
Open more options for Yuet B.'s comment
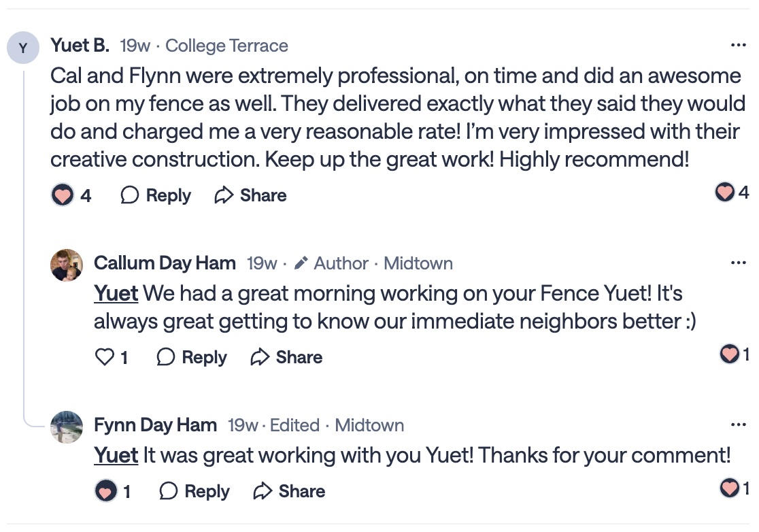click(738, 46)
